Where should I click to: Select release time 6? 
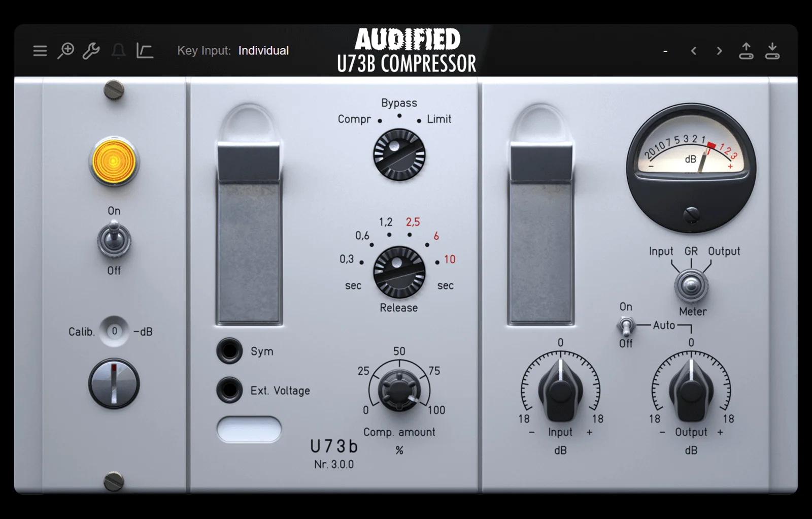[436, 236]
